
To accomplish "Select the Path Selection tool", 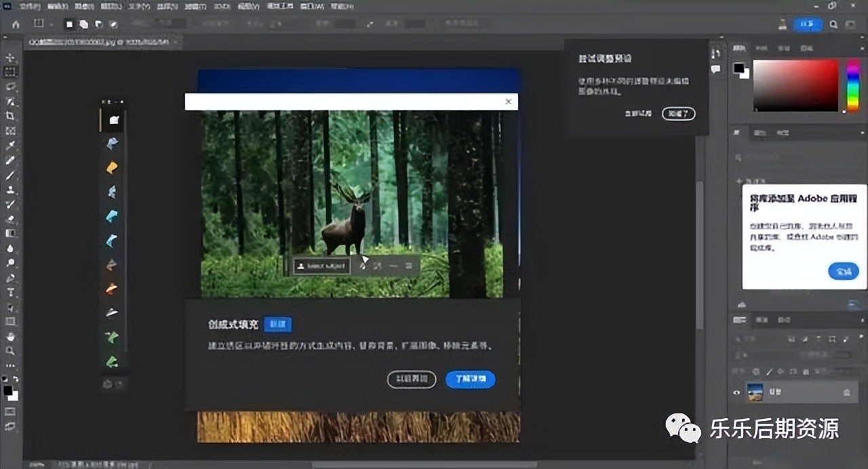I will pos(10,307).
